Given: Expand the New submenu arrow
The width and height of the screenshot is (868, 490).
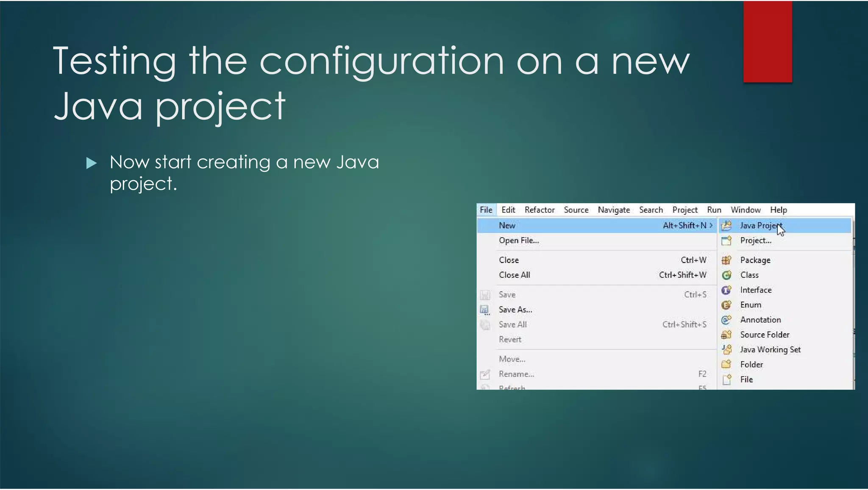Looking at the screenshot, I should 711,225.
